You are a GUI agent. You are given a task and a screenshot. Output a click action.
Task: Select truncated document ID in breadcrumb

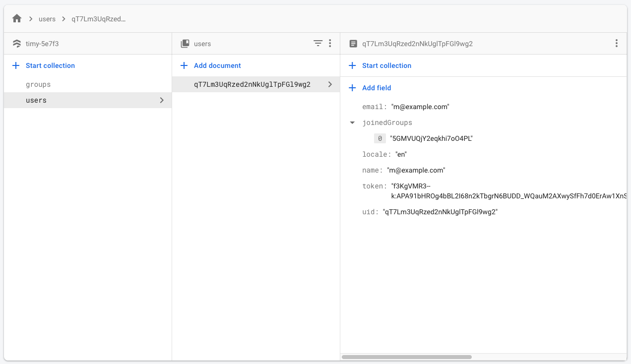point(99,19)
